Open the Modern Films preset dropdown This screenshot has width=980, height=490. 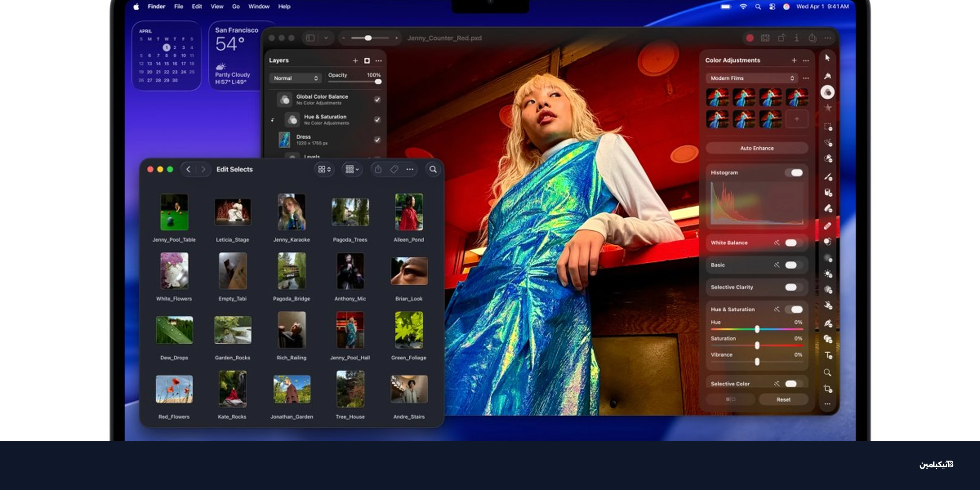[x=751, y=78]
